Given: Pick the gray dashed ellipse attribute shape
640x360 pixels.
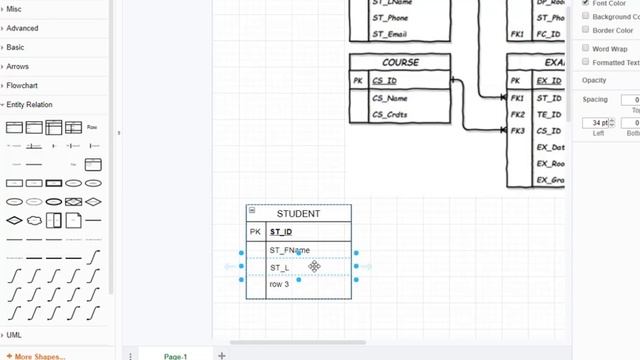Looking at the screenshot, I should [34, 202].
